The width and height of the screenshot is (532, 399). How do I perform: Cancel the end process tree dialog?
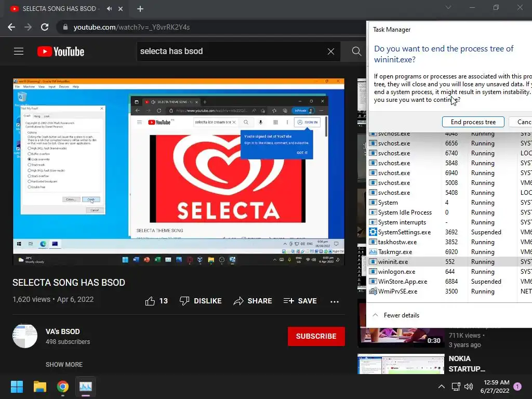(521, 122)
